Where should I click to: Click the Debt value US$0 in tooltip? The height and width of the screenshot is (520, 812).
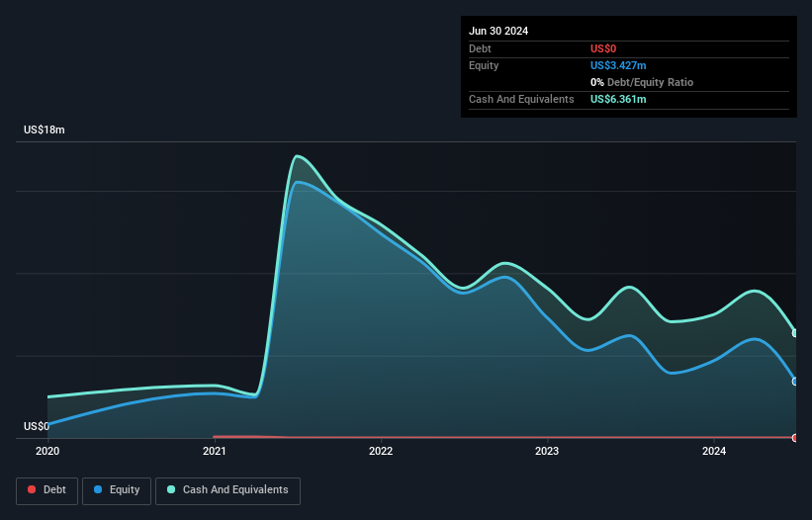(x=603, y=48)
